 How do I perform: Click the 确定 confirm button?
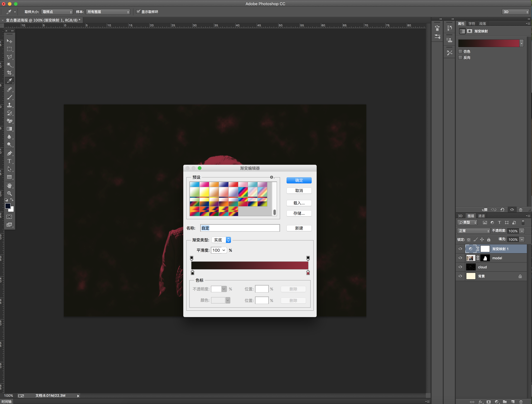(299, 180)
